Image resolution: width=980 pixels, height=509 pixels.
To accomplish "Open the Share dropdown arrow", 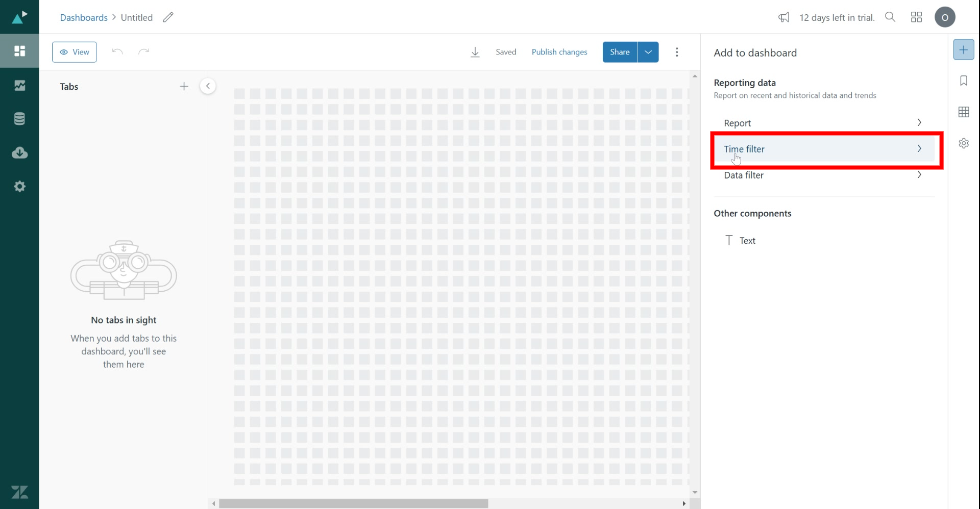I will (648, 52).
